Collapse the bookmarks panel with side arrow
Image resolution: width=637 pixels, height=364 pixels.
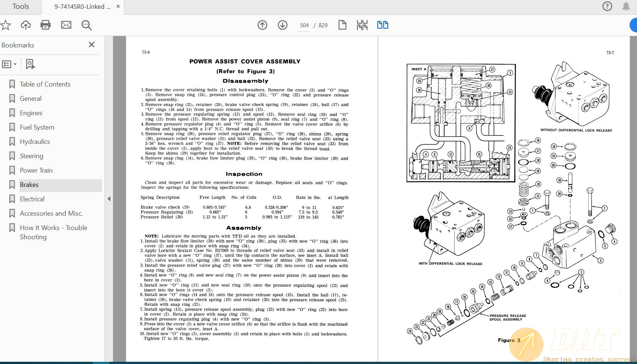coord(109,198)
